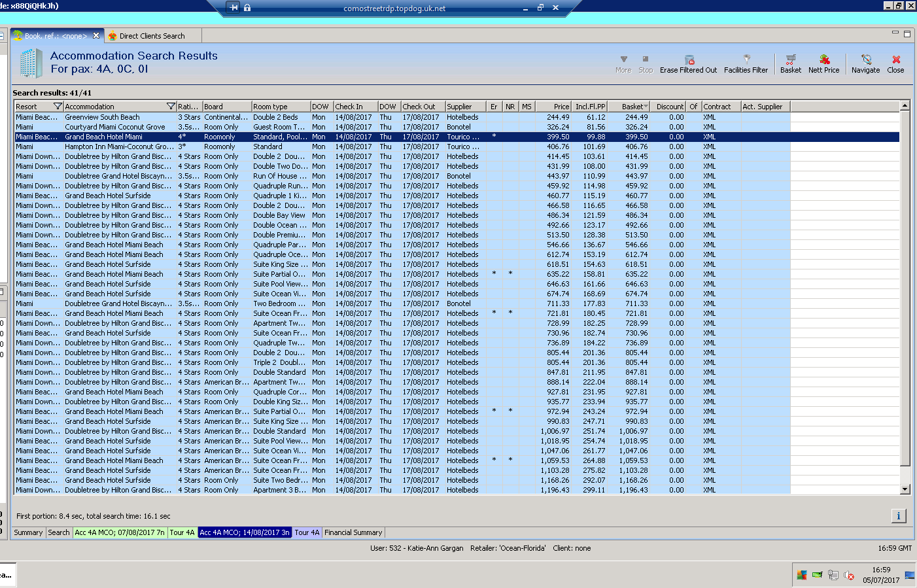Click the price 1,196.43 in Price column
This screenshot has width=917, height=588.
point(555,490)
